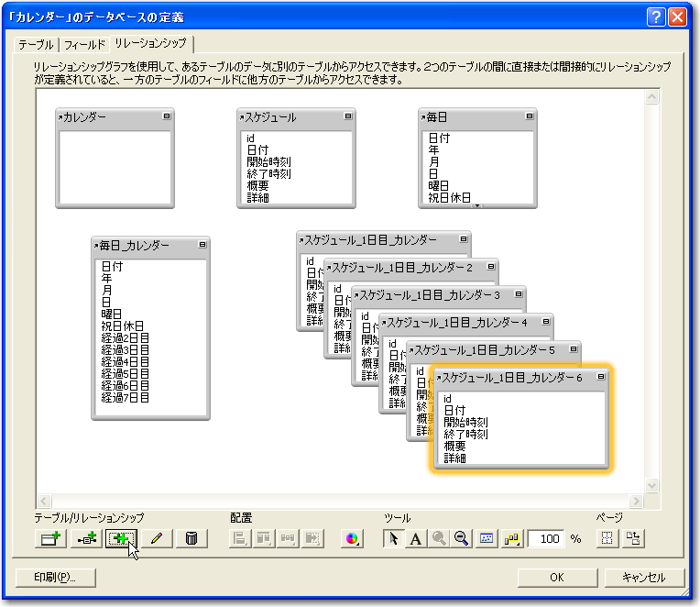Click the add table occurrence icon
This screenshot has height=607, width=700.
pyautogui.click(x=49, y=539)
